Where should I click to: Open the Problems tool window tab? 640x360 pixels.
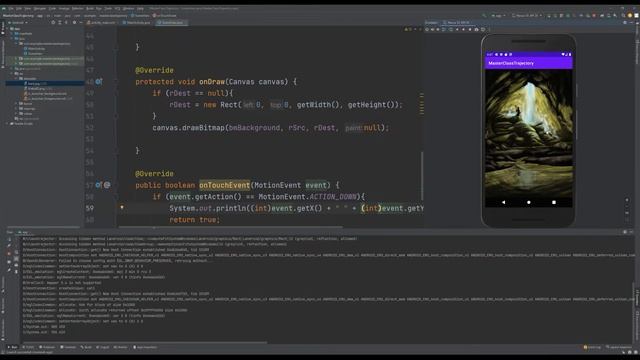pos(47,347)
